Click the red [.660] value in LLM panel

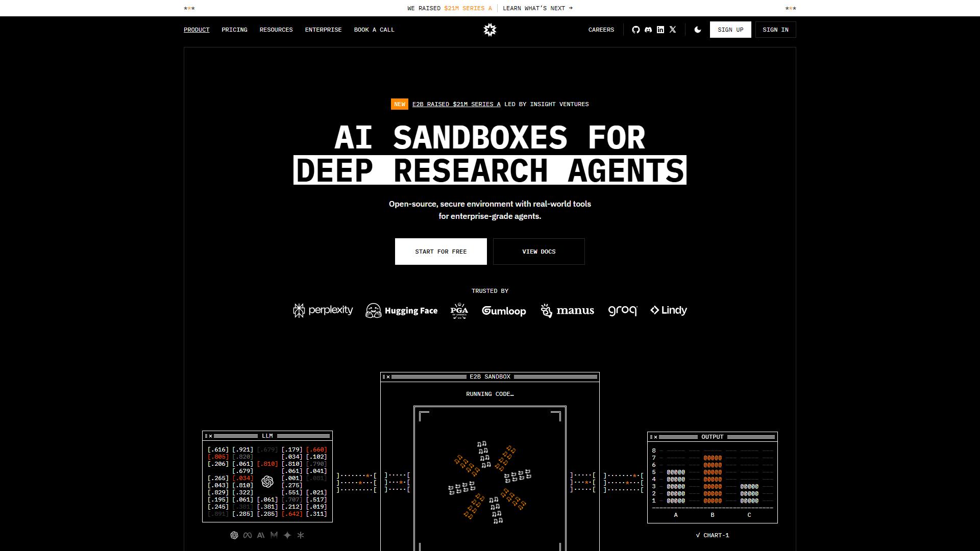coord(316,449)
